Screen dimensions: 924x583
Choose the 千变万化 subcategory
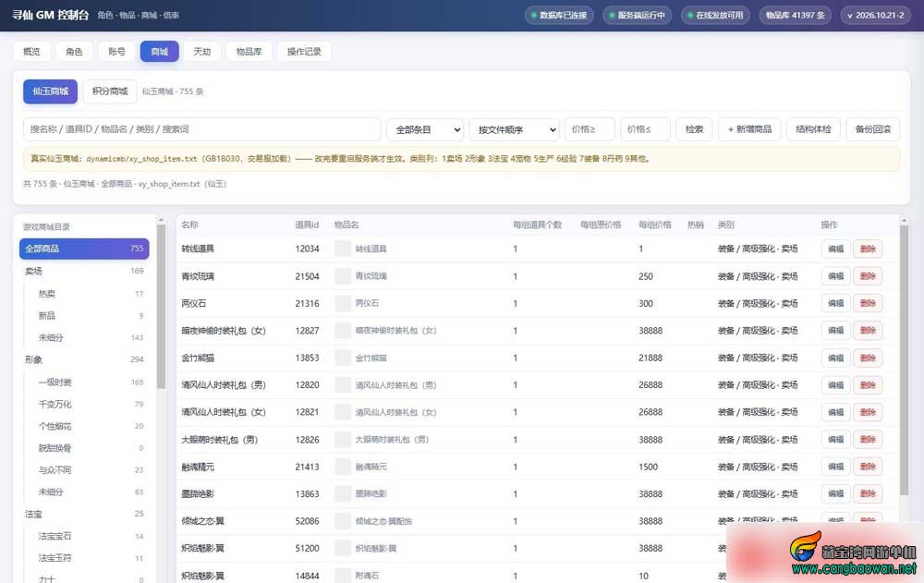pyautogui.click(x=91, y=404)
